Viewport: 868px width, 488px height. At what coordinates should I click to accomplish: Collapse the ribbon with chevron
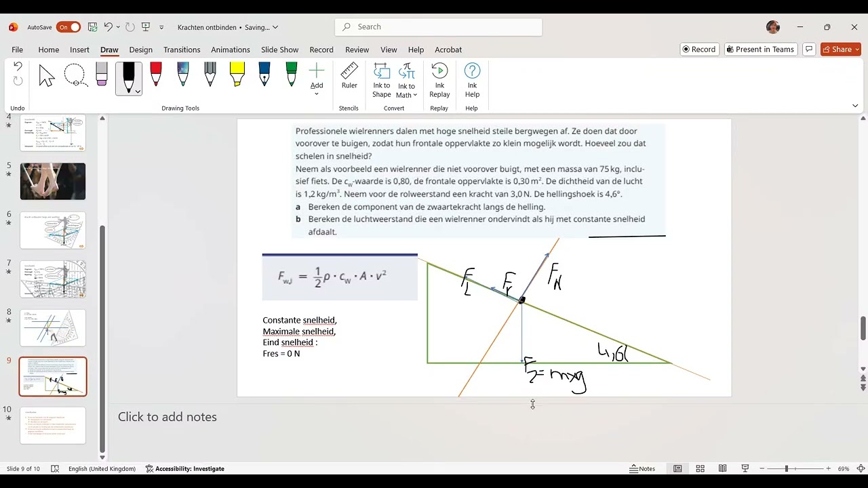(x=855, y=106)
